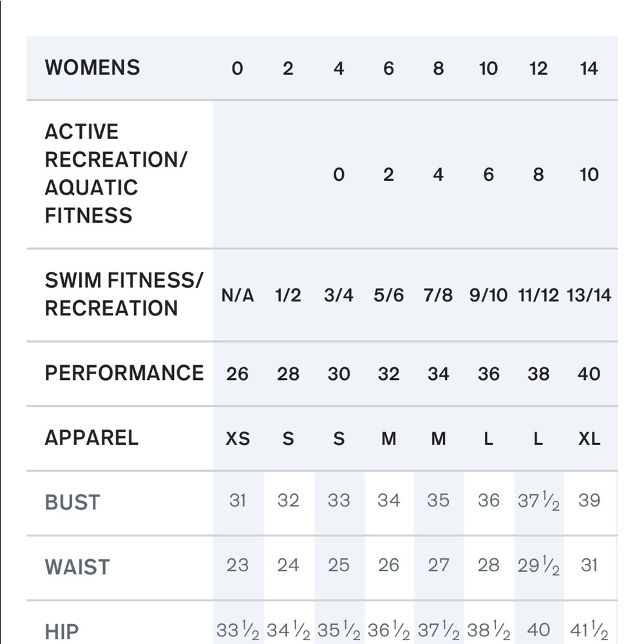Click the BUST measurement label

pos(72,502)
